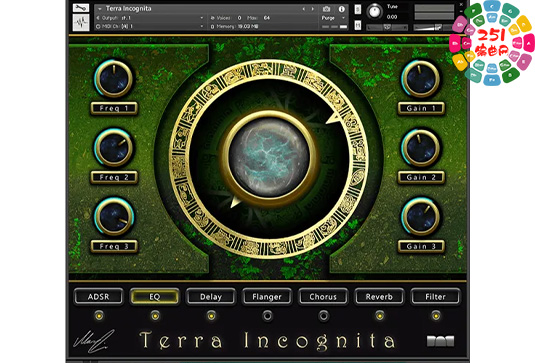Click the snapshot camera icon
The height and width of the screenshot is (363, 535).
(327, 9)
